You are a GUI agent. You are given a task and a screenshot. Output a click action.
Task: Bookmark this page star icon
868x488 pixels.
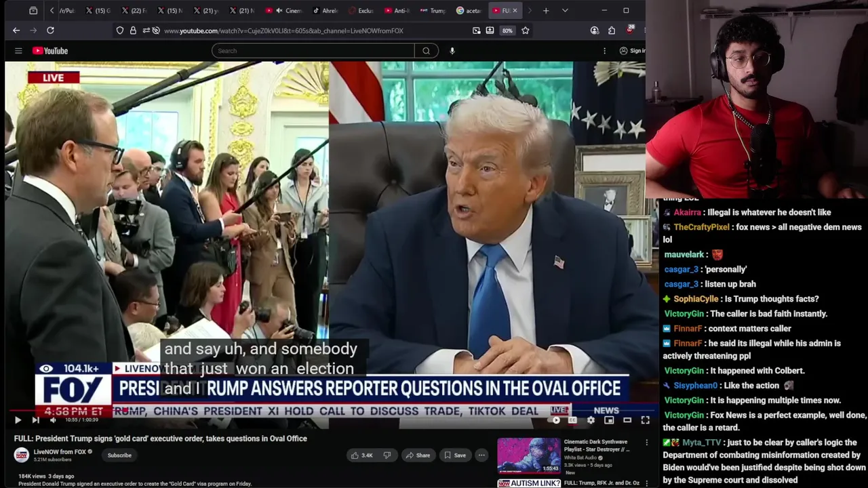(525, 30)
